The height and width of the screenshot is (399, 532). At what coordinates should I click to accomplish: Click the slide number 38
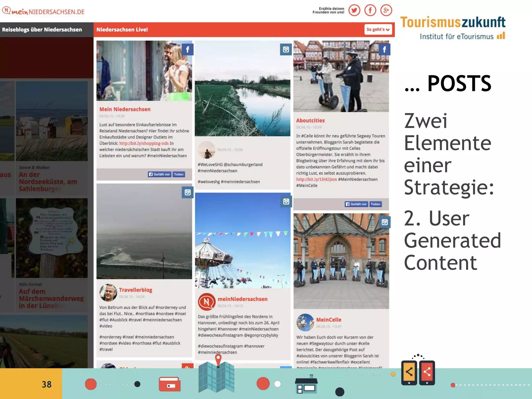click(x=47, y=384)
